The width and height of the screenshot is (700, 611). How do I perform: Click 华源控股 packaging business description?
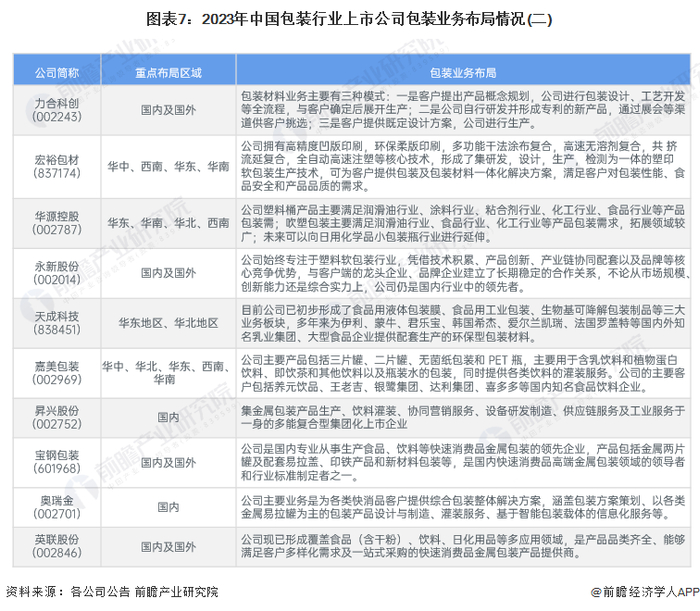pyautogui.click(x=463, y=223)
